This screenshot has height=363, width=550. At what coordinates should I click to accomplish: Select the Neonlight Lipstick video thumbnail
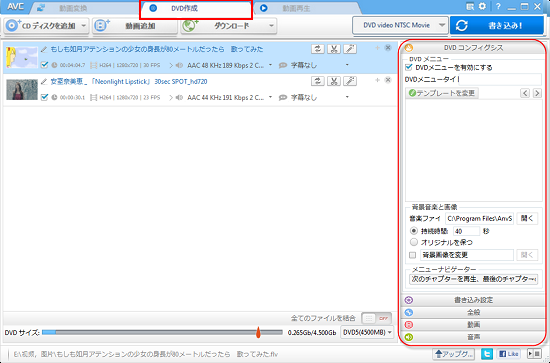(22, 89)
